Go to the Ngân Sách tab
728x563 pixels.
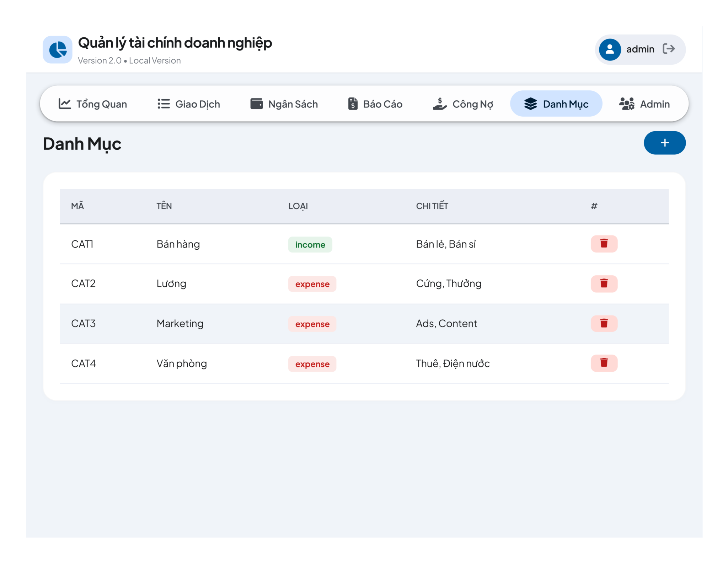click(284, 104)
